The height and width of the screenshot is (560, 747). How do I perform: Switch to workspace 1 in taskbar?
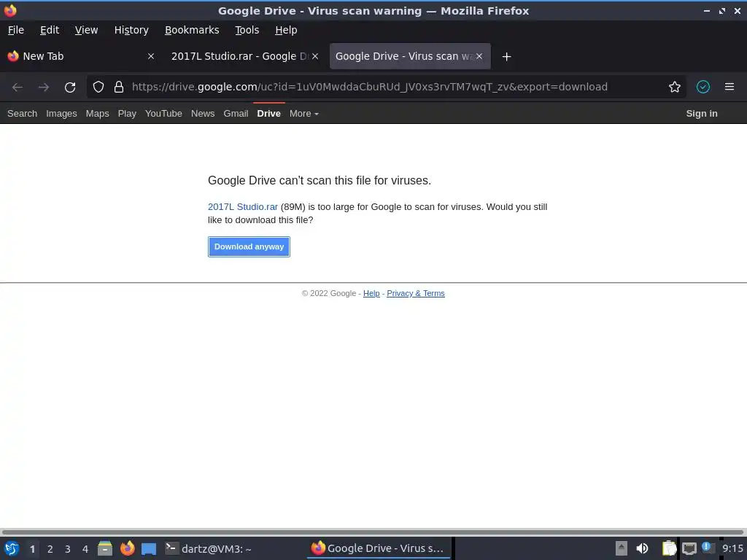[32, 549]
